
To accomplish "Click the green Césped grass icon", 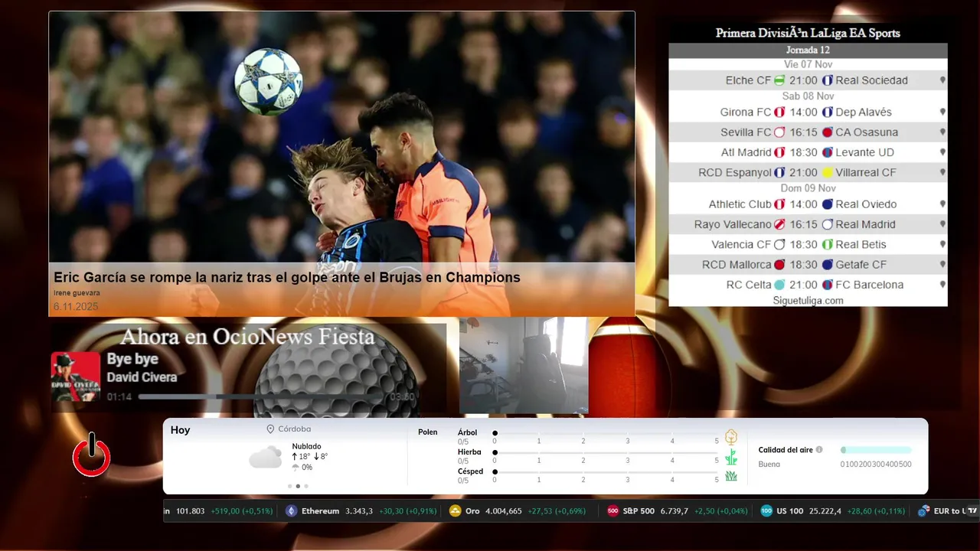I will (x=731, y=476).
